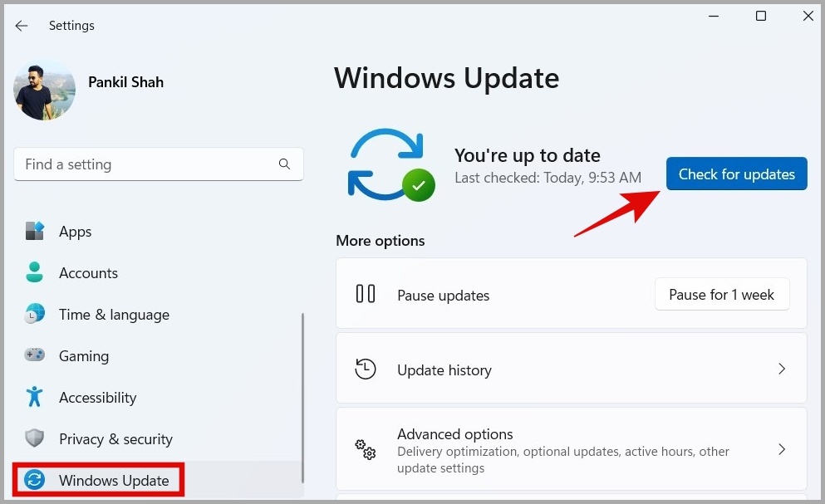Click the Update history clock icon

coord(366,369)
